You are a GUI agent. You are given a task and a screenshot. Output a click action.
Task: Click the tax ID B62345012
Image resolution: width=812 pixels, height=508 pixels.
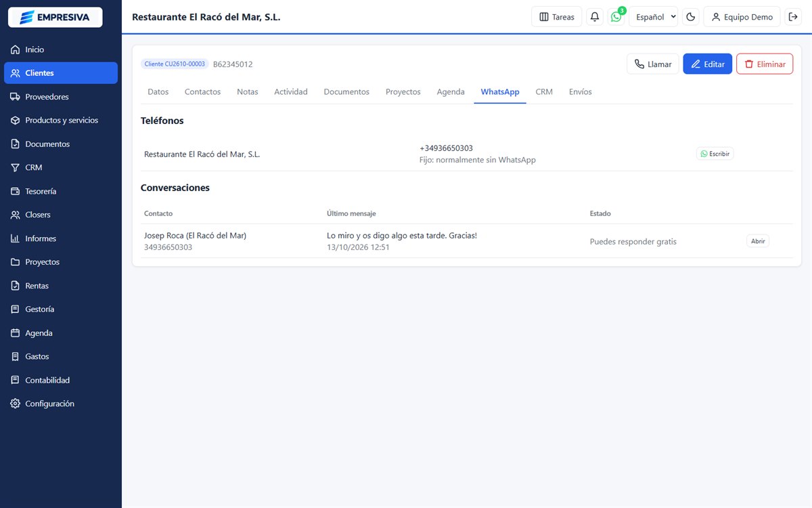pos(233,64)
